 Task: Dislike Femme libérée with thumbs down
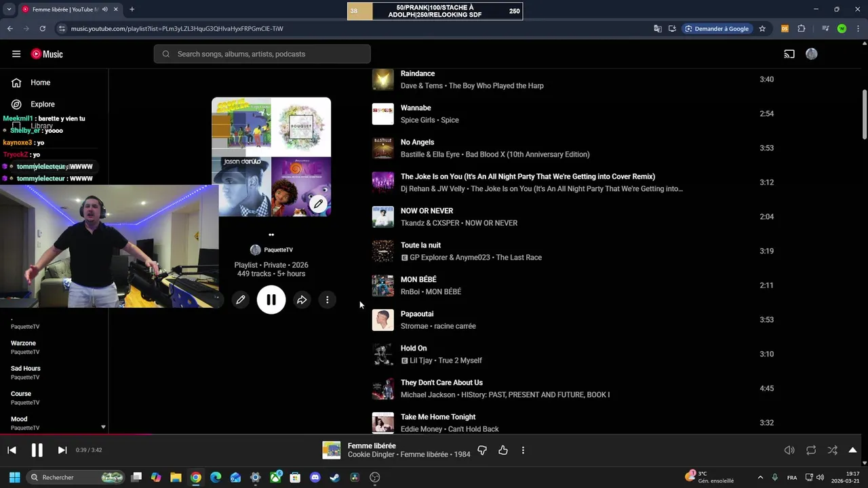coord(482,450)
